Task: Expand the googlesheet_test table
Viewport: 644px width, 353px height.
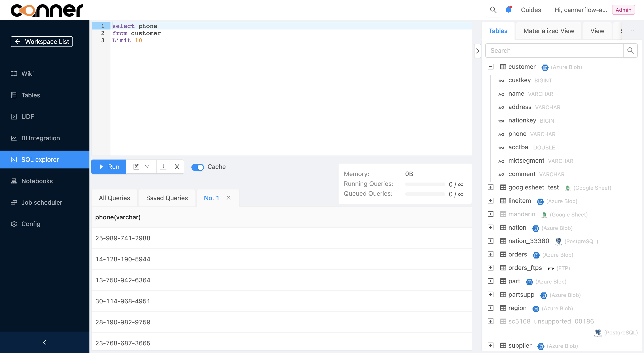Action: click(491, 187)
